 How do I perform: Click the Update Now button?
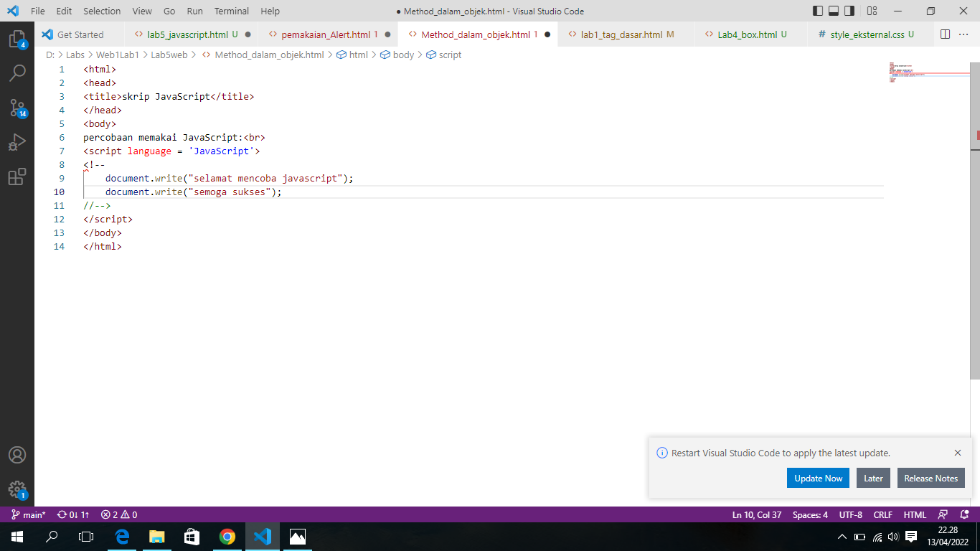point(818,478)
